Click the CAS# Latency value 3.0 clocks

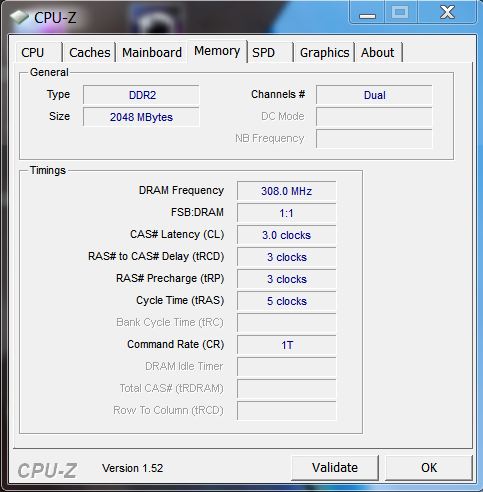coord(287,235)
